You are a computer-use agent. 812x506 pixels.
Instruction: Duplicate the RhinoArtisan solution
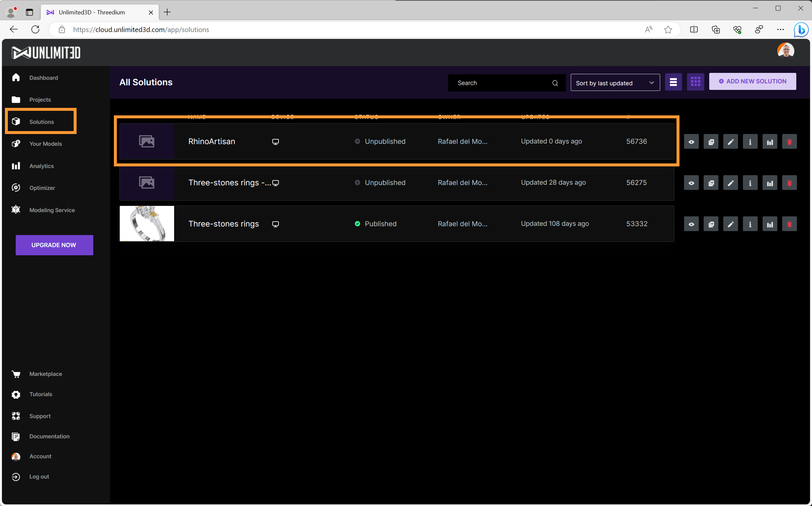pos(711,142)
